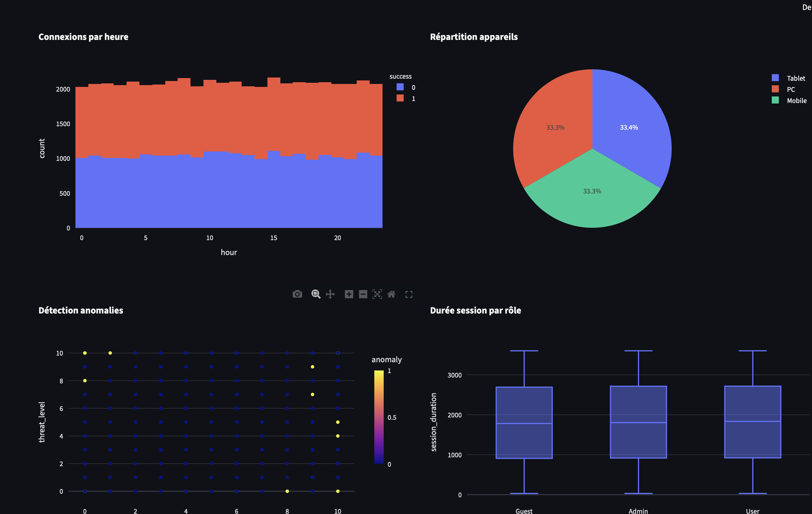Click the 'Répartition appareils' heading
This screenshot has height=514, width=812.
474,37
